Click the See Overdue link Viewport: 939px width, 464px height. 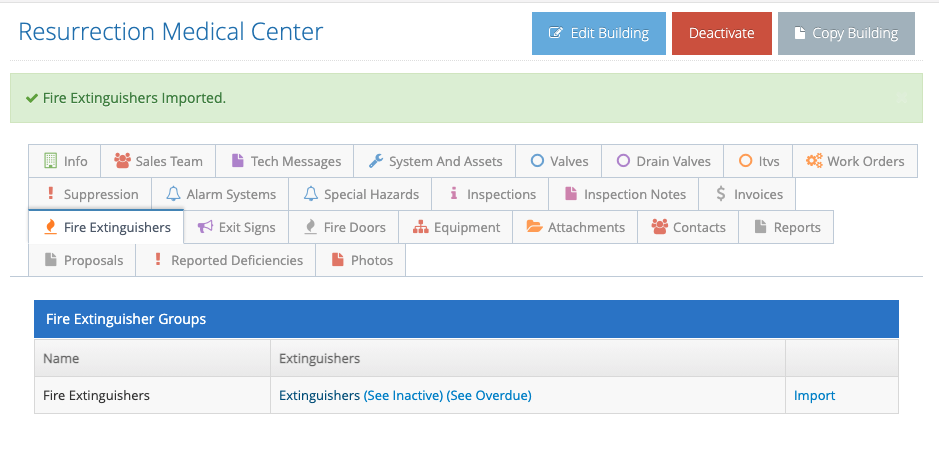pos(489,395)
